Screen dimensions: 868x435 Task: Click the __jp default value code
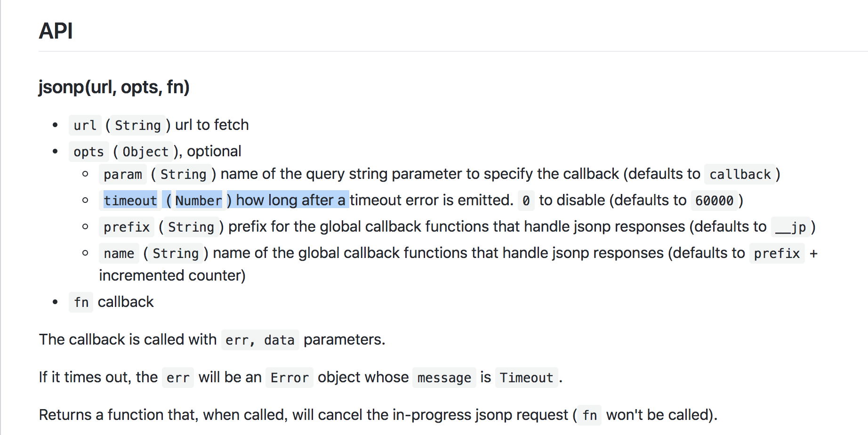791,227
